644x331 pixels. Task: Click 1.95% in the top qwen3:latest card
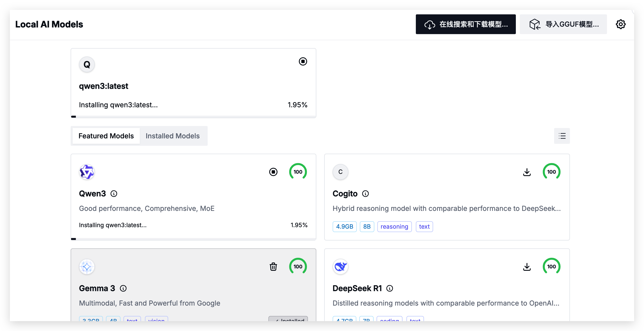click(297, 105)
